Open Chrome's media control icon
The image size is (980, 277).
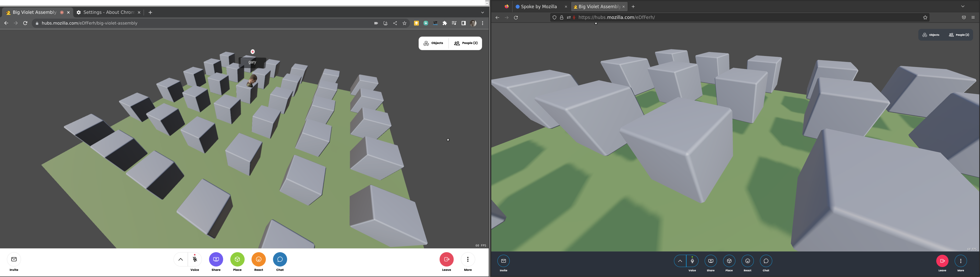coord(454,23)
